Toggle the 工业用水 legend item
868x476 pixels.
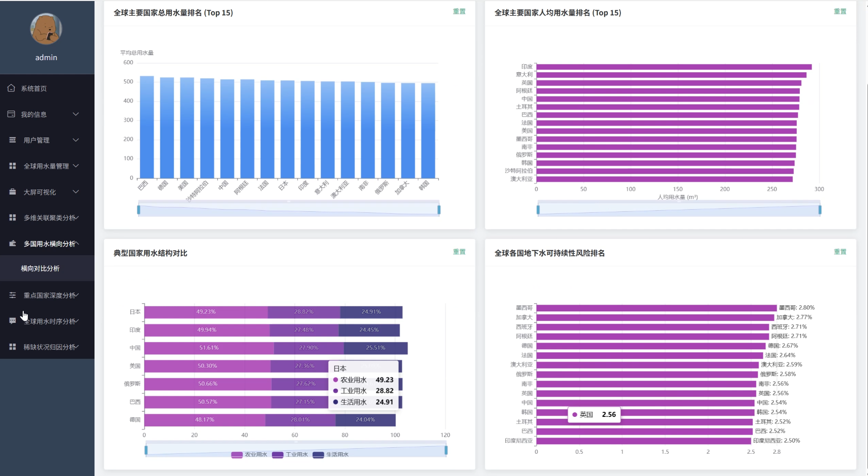click(x=290, y=455)
